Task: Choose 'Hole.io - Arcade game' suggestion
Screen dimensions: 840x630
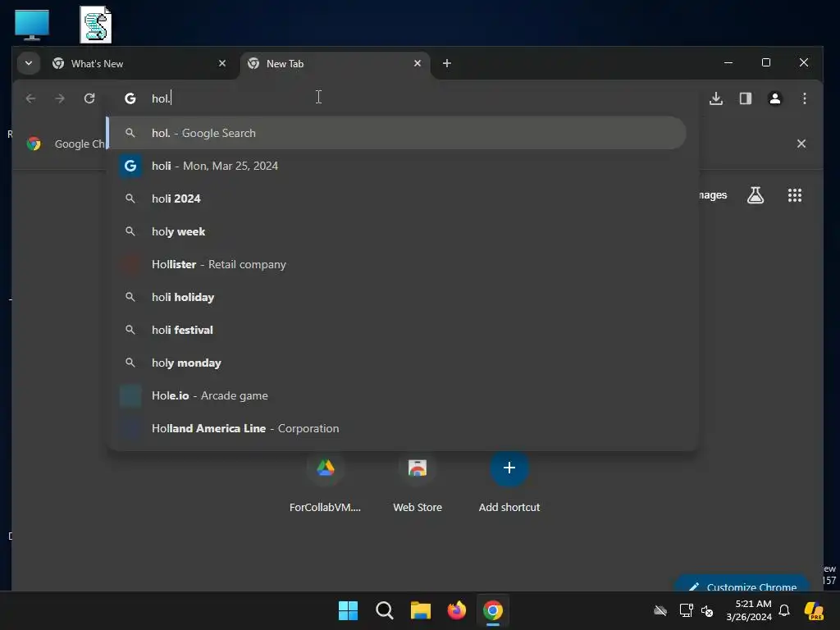Action: [x=396, y=396]
